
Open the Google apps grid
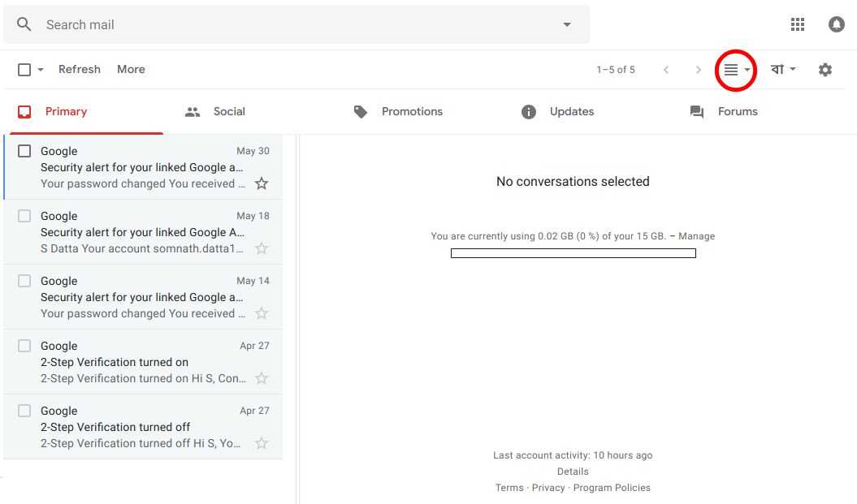point(798,24)
